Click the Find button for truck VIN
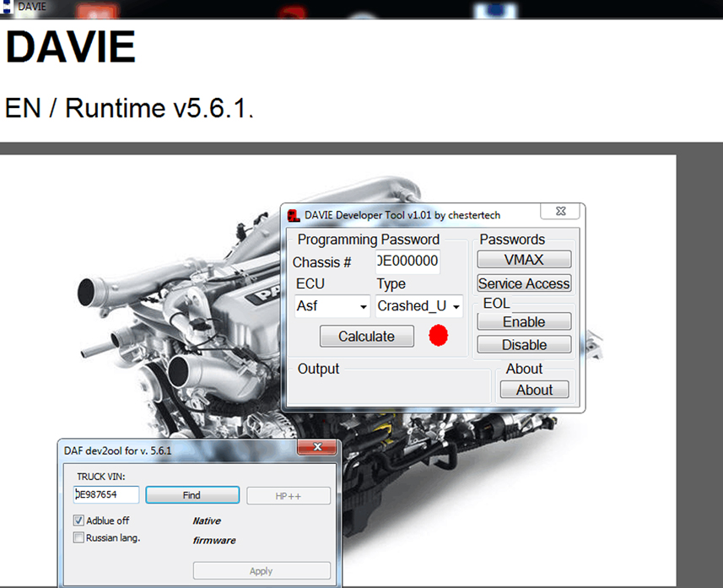Screen dimensions: 723x588 point(192,495)
